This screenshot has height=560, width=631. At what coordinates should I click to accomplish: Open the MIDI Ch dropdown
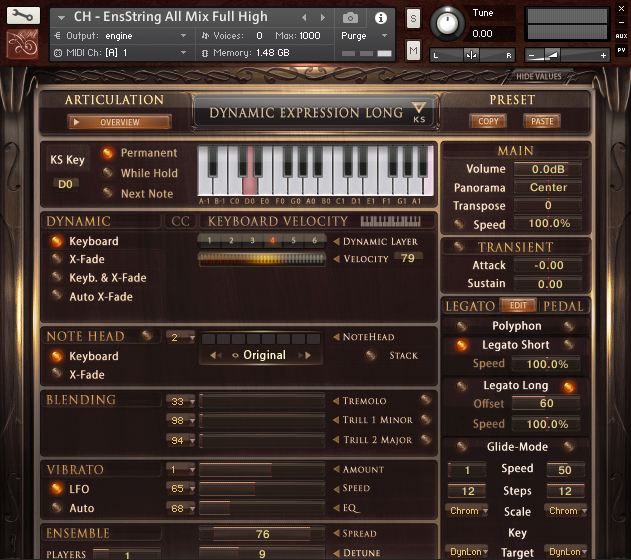pyautogui.click(x=184, y=53)
